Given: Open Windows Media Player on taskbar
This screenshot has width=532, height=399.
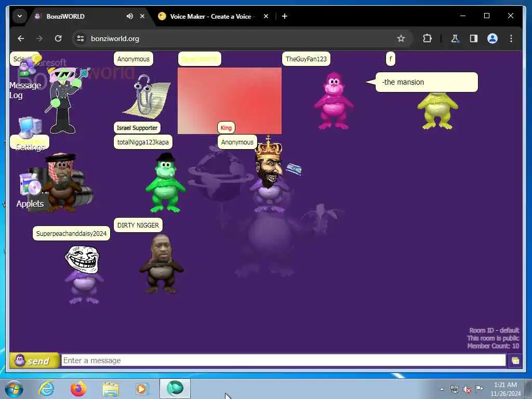Looking at the screenshot, I should tap(141, 389).
